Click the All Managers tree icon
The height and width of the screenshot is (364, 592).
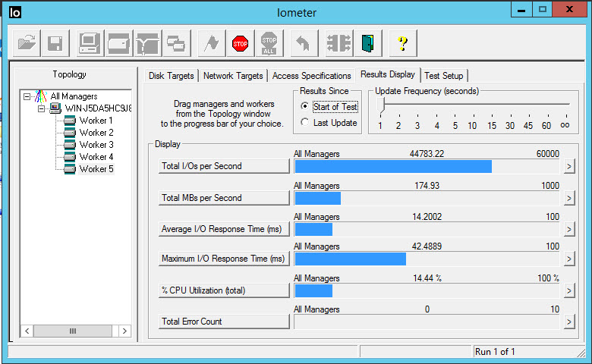pos(41,96)
